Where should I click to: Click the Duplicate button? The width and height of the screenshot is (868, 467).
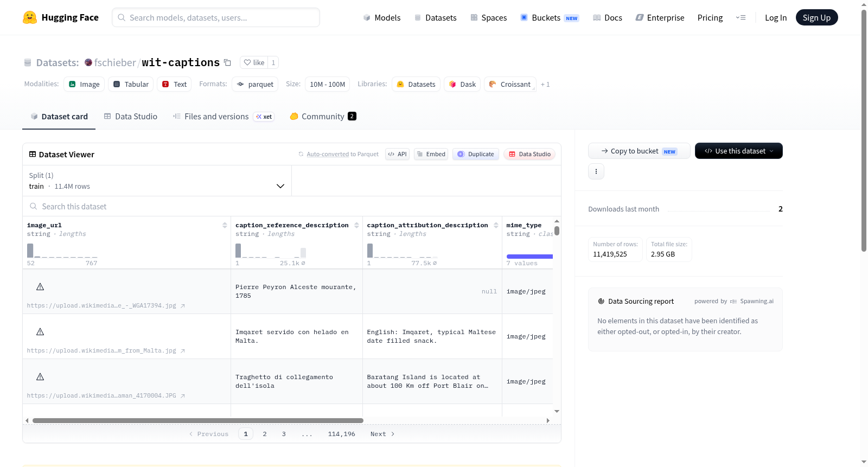[476, 154]
